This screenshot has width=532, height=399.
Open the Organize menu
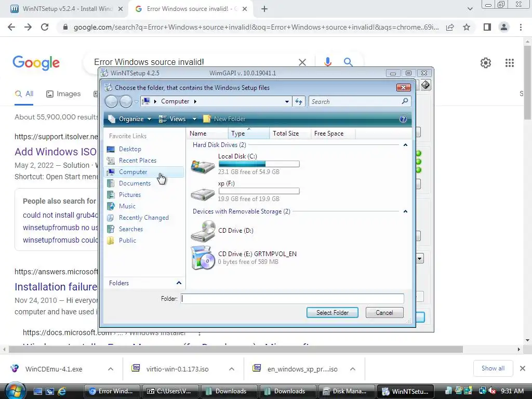(x=129, y=119)
